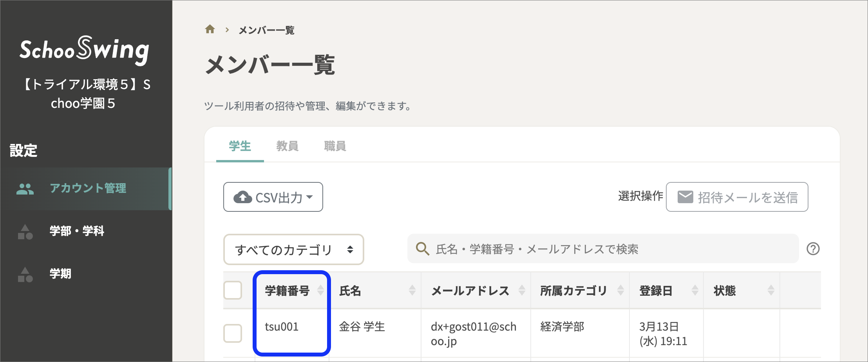Open アカウント管理 in the sidebar
Screen dimensions: 868x362
pos(86,189)
